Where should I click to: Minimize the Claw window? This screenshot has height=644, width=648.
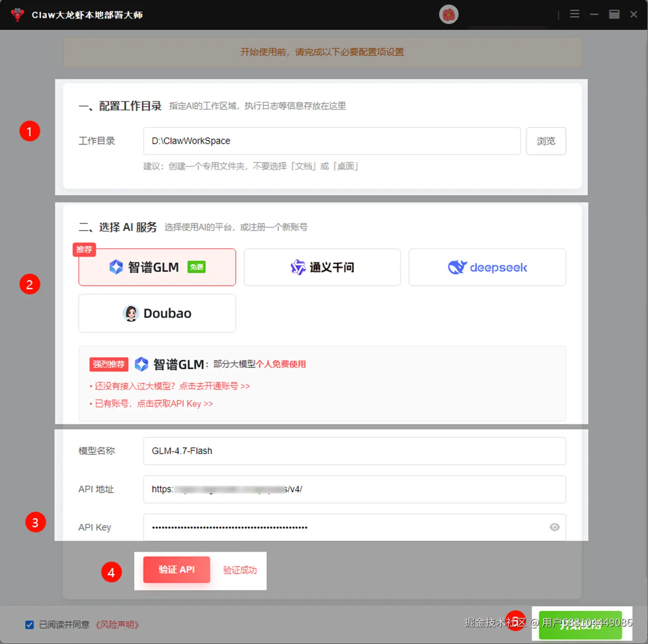594,14
